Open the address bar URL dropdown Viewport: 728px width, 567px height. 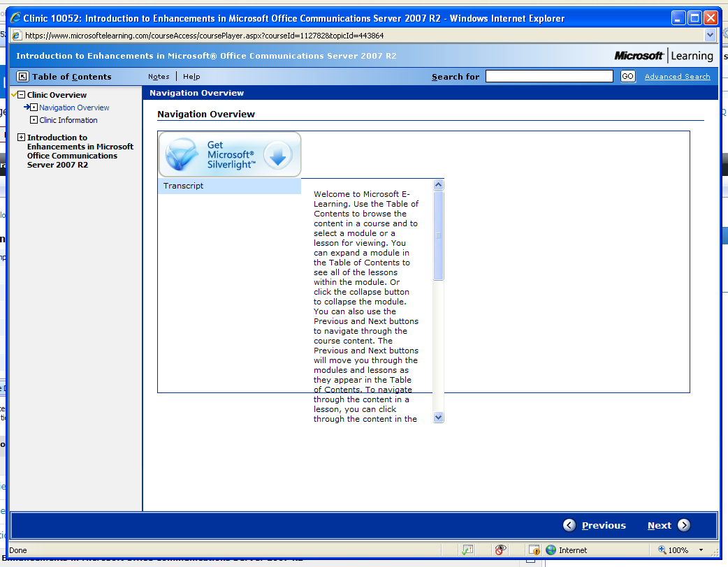click(x=711, y=36)
